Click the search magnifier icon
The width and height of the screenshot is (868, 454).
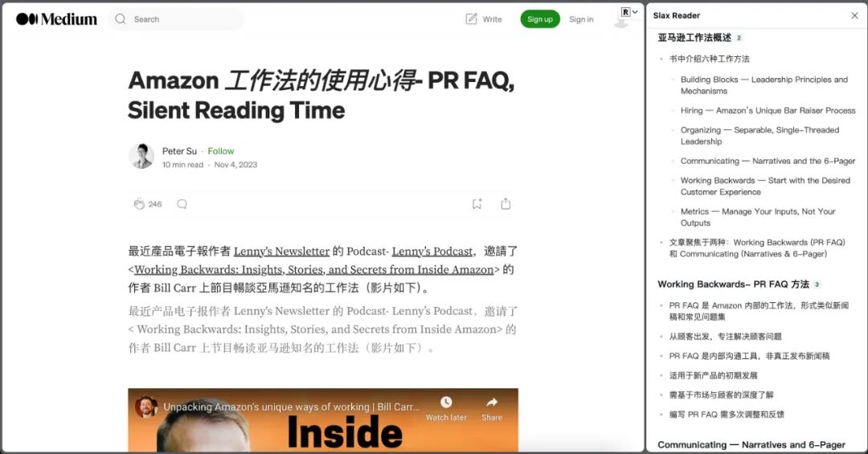point(120,18)
